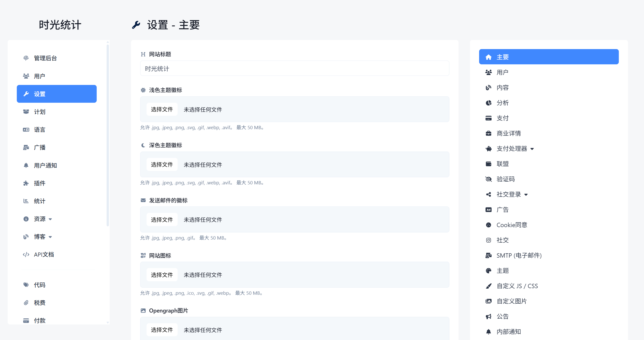
Task: Click the 网站标题 text input field
Action: tap(294, 68)
